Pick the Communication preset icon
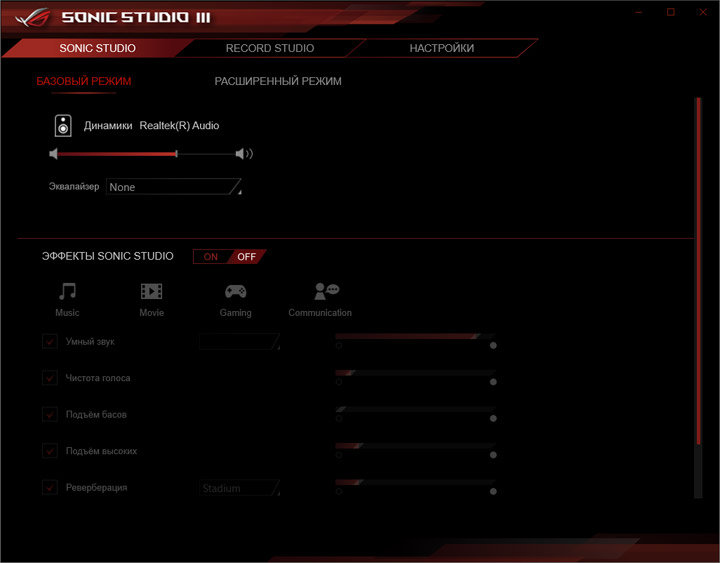Screen dimensions: 720x563 [x=326, y=291]
